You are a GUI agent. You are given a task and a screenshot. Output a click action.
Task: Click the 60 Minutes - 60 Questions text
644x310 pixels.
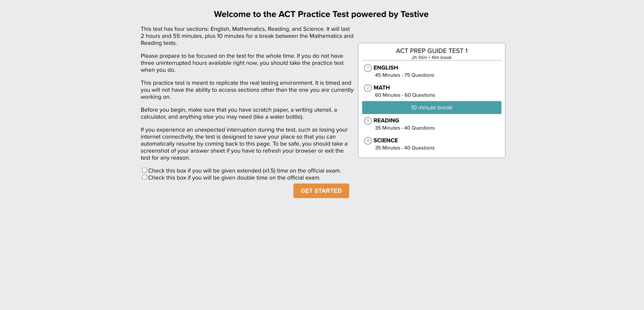click(405, 95)
